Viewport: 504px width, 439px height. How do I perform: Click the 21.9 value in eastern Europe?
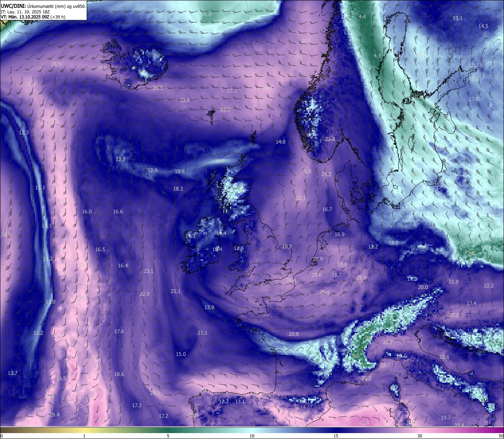coord(454,282)
